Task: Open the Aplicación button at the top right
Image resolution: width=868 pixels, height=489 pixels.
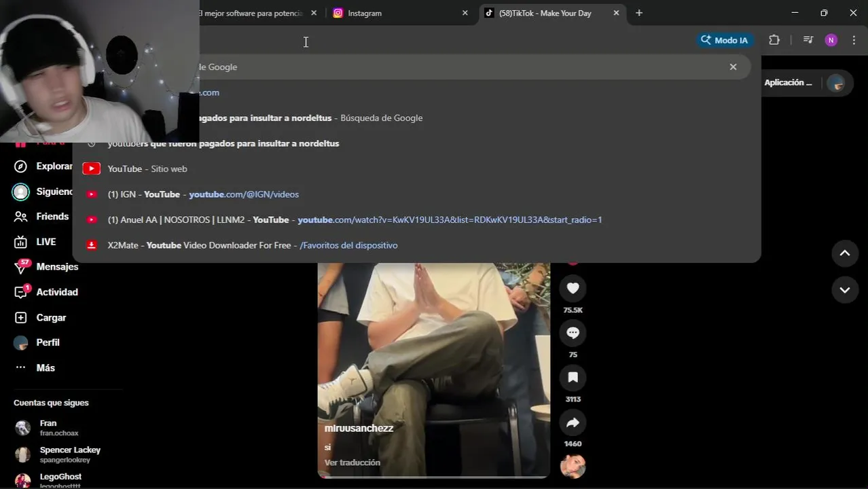Action: (x=788, y=83)
